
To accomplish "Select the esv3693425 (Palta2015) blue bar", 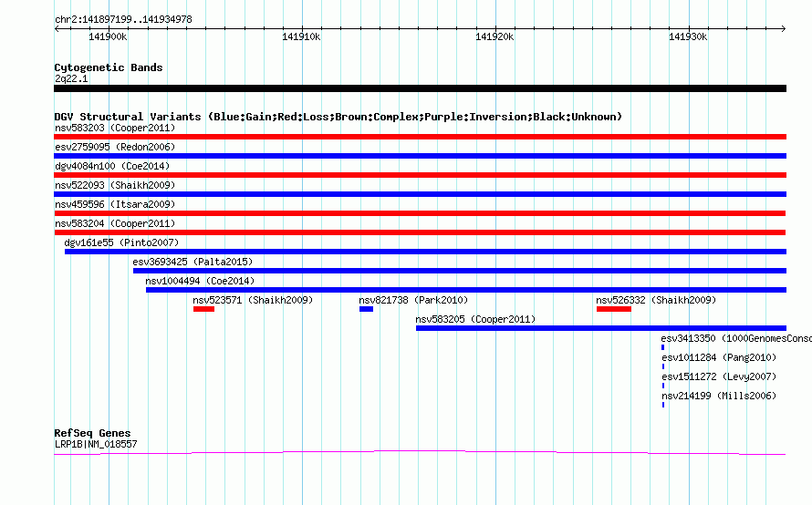I will [460, 271].
